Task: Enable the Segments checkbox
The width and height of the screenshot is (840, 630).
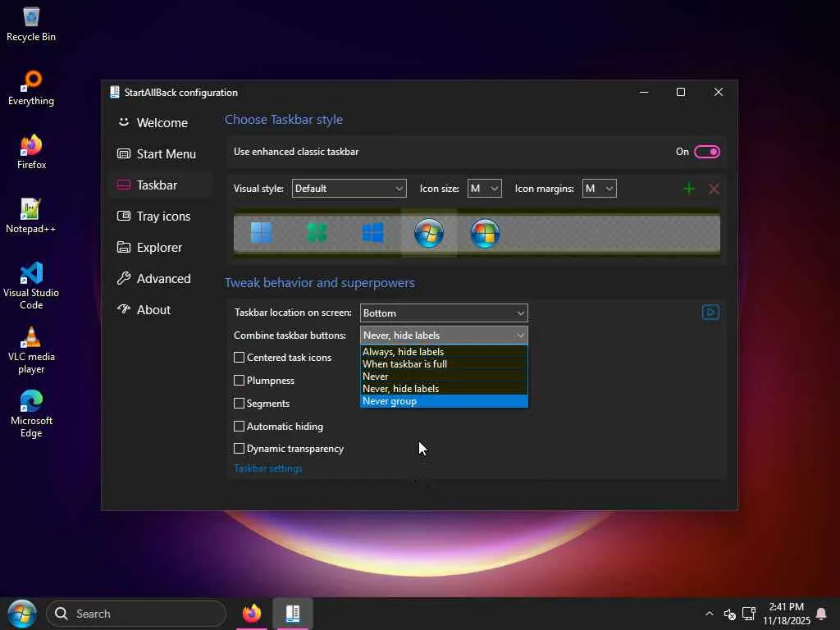Action: point(239,404)
